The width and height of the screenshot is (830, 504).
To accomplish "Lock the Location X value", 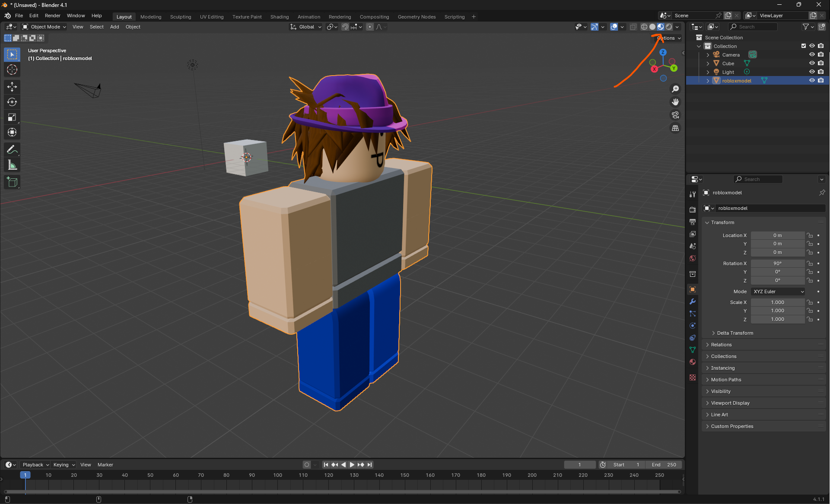I will pyautogui.click(x=810, y=235).
